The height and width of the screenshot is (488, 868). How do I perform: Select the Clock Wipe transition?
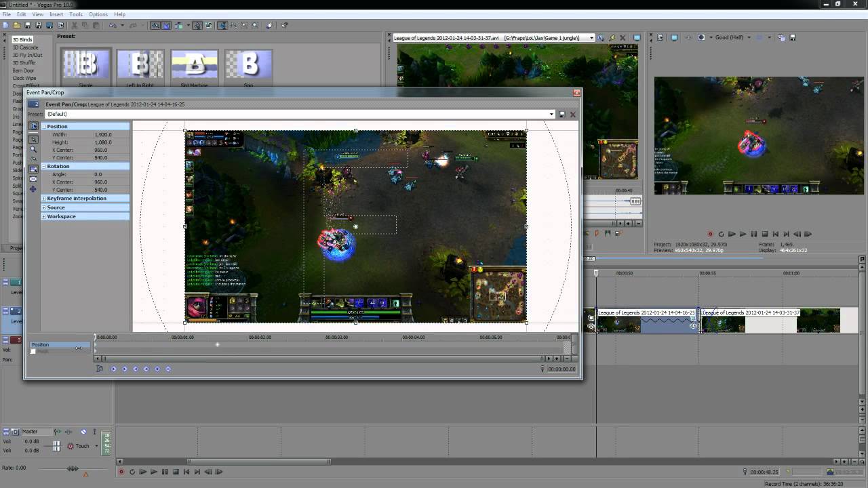(24, 78)
